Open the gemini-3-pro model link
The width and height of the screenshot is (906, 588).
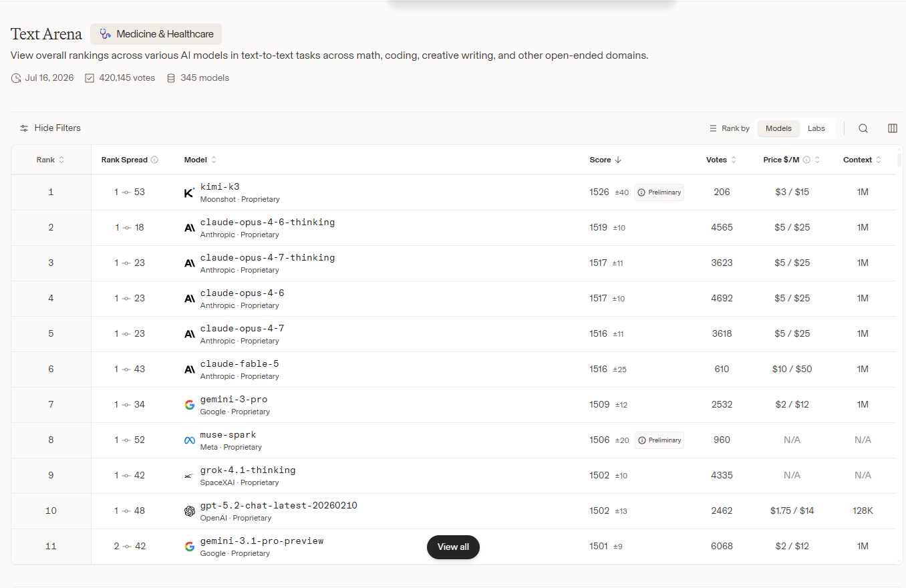click(x=234, y=400)
